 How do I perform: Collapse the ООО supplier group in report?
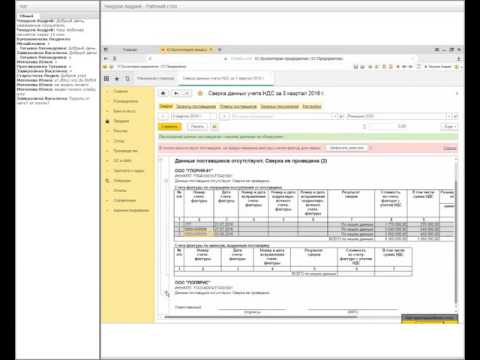166,181
